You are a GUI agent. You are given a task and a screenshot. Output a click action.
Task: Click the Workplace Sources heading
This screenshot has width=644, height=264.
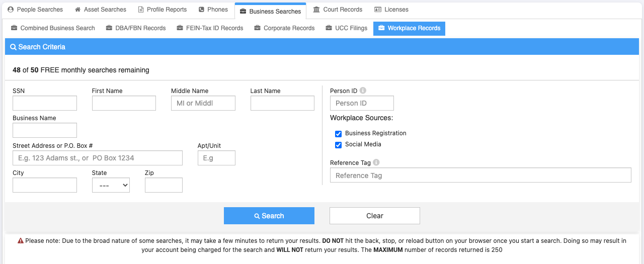click(361, 118)
